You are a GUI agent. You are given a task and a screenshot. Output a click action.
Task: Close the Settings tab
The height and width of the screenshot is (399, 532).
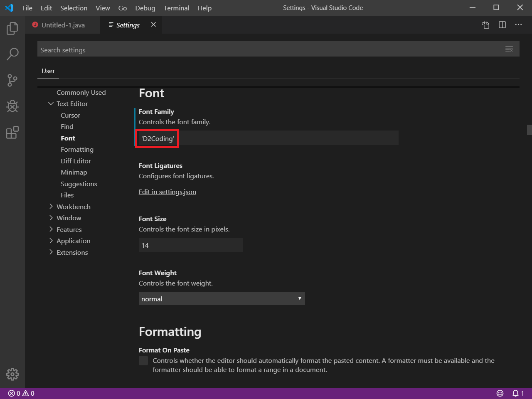(153, 25)
